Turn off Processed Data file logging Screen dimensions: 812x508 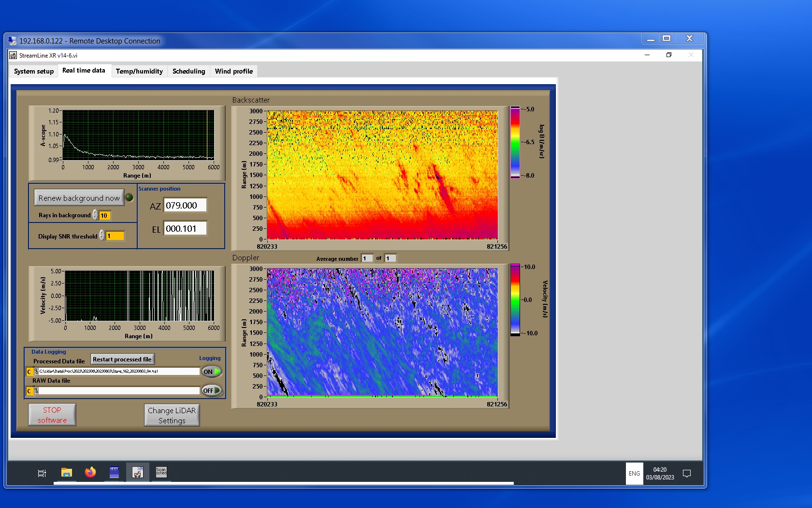[x=212, y=372]
